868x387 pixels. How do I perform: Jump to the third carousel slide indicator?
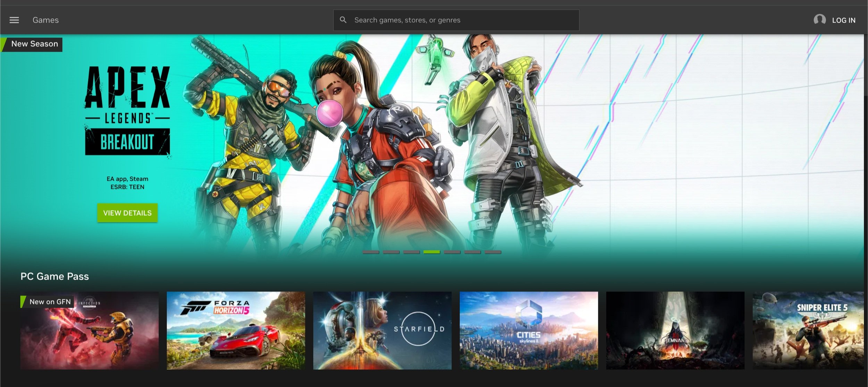coord(411,252)
